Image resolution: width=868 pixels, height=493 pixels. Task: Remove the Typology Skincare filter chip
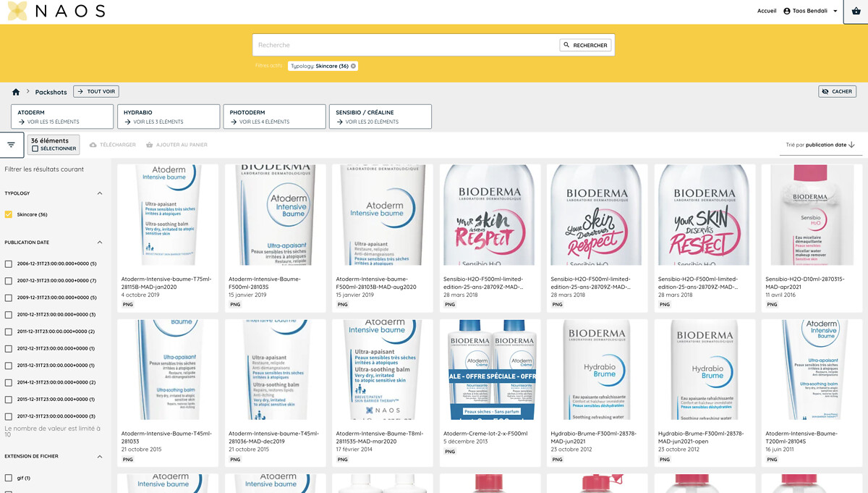pos(353,66)
